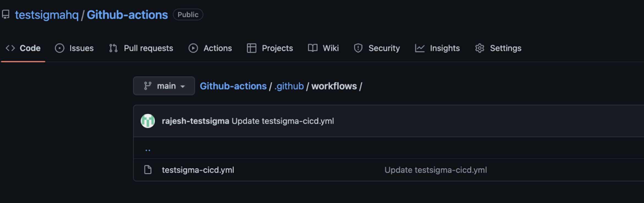The height and width of the screenshot is (203, 644).
Task: Click the git branch icon in branch selector
Action: (x=148, y=86)
